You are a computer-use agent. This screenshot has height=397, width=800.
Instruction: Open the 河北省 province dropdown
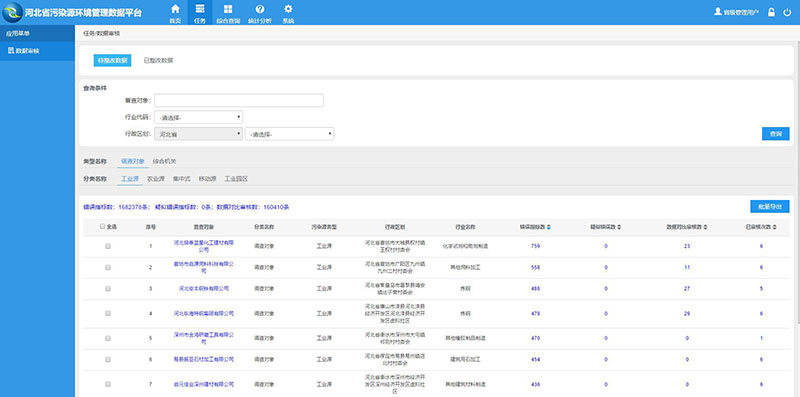point(198,134)
